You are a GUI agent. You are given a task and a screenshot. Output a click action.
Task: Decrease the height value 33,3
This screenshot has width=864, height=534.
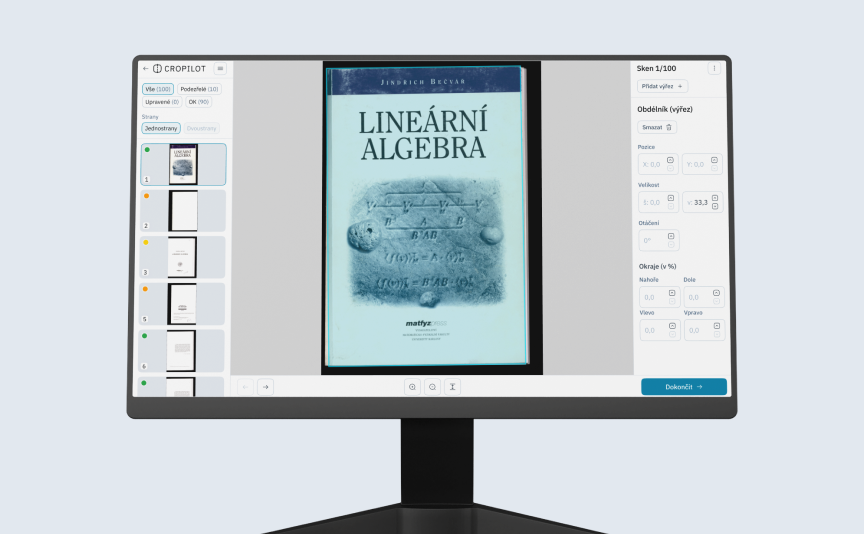pyautogui.click(x=715, y=206)
